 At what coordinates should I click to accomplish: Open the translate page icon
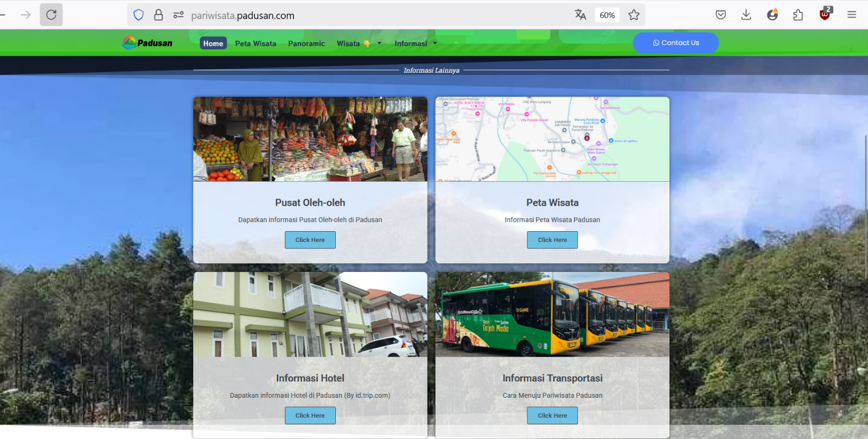(x=580, y=15)
